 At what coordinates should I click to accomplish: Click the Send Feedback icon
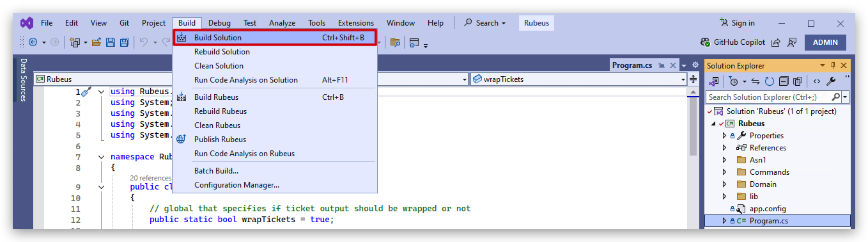tap(792, 42)
